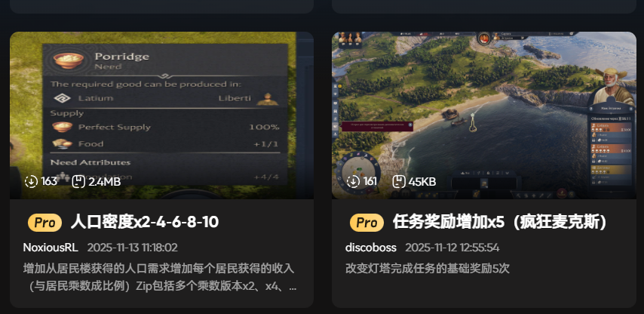Click the file size icon beside 2.4MB

(x=78, y=182)
